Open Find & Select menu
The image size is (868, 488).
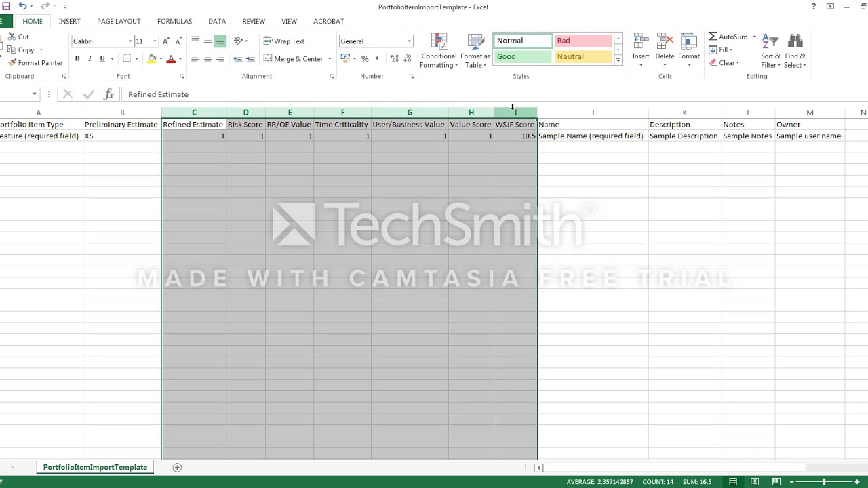(x=795, y=51)
